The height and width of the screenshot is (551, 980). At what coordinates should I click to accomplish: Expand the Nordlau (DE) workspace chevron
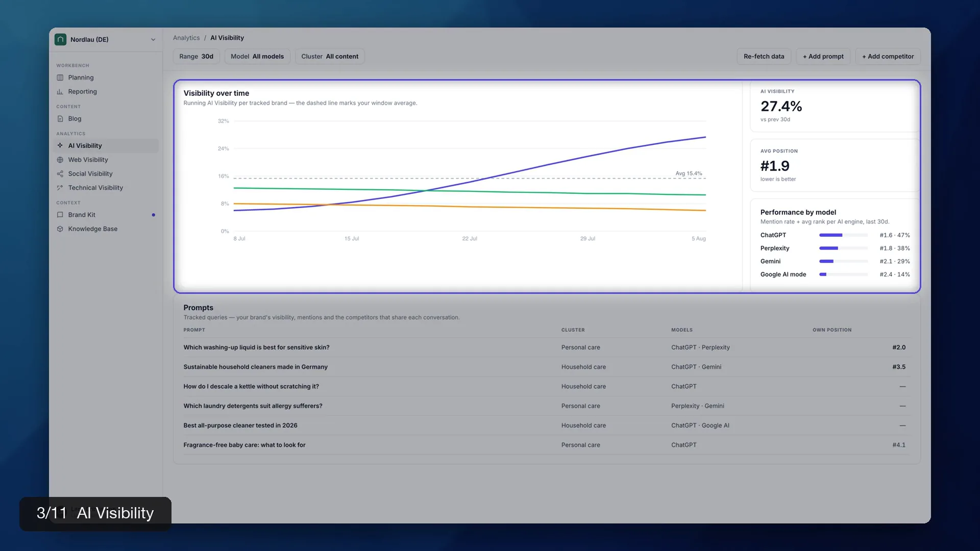[153, 40]
